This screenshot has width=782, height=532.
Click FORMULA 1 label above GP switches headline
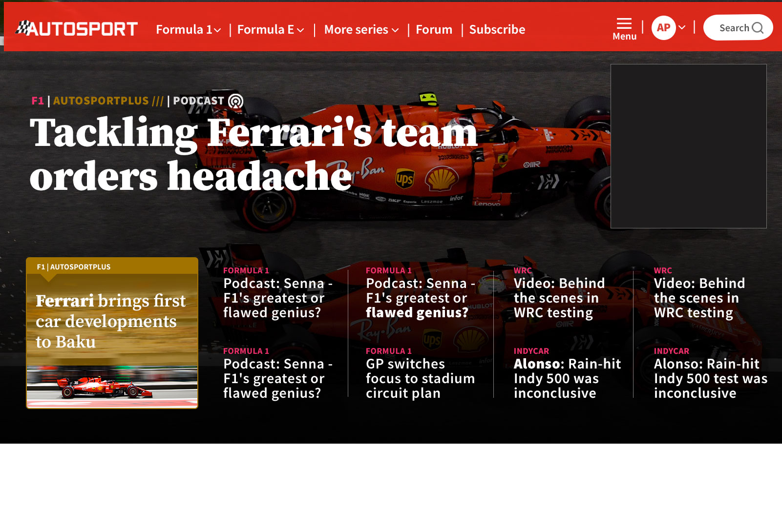coord(389,351)
